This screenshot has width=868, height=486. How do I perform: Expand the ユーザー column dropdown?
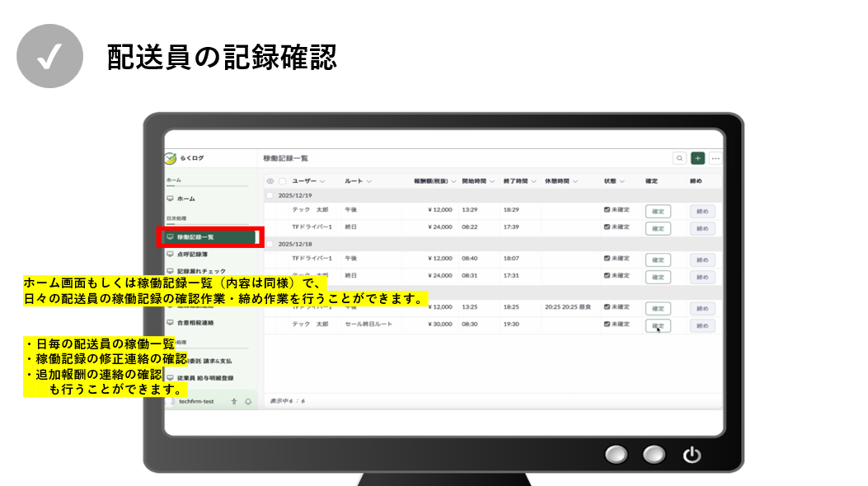[322, 181]
